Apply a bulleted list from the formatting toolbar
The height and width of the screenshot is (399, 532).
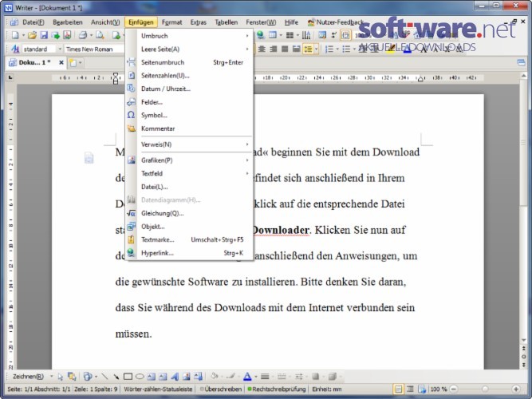pos(346,49)
